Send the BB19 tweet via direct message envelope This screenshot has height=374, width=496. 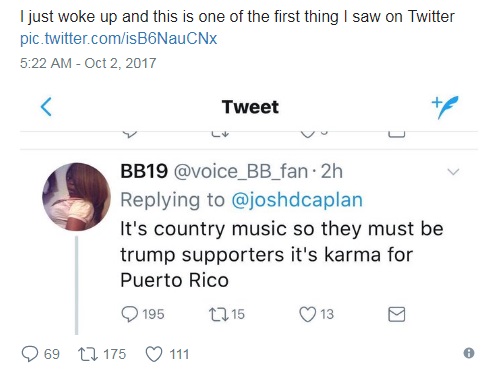pyautogui.click(x=397, y=314)
